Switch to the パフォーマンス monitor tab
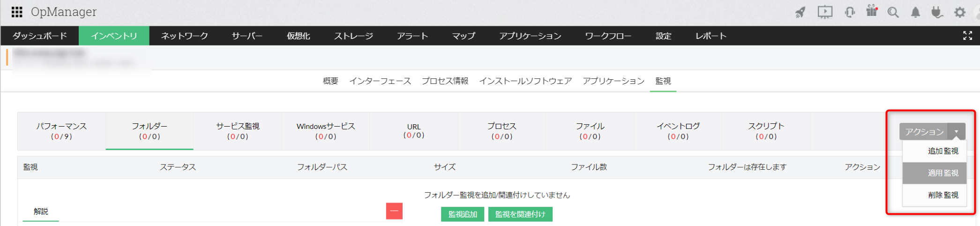 [x=61, y=131]
